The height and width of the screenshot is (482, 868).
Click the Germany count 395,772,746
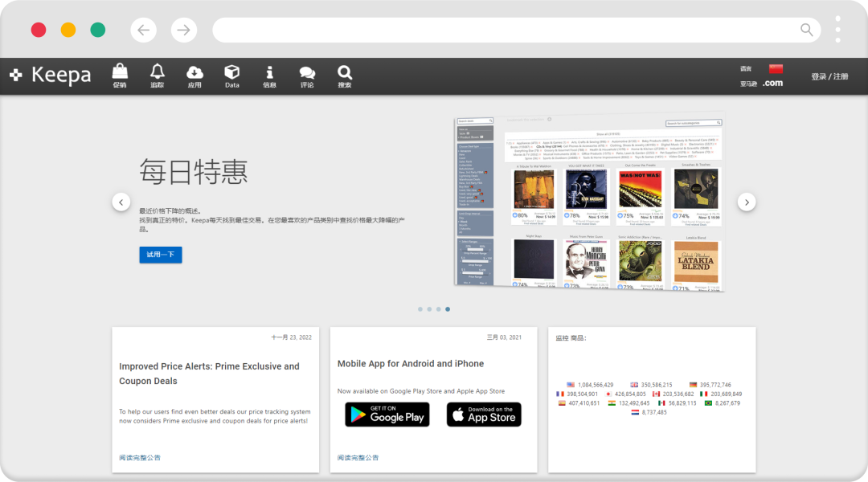pos(715,385)
